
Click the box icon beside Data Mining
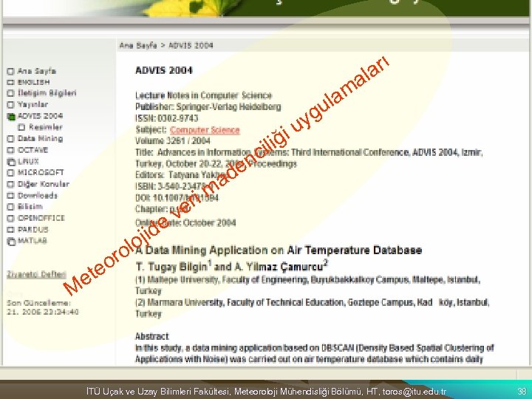coord(10,139)
